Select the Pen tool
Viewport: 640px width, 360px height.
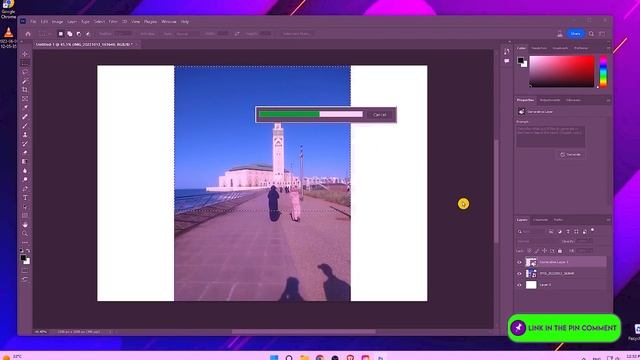(25, 189)
